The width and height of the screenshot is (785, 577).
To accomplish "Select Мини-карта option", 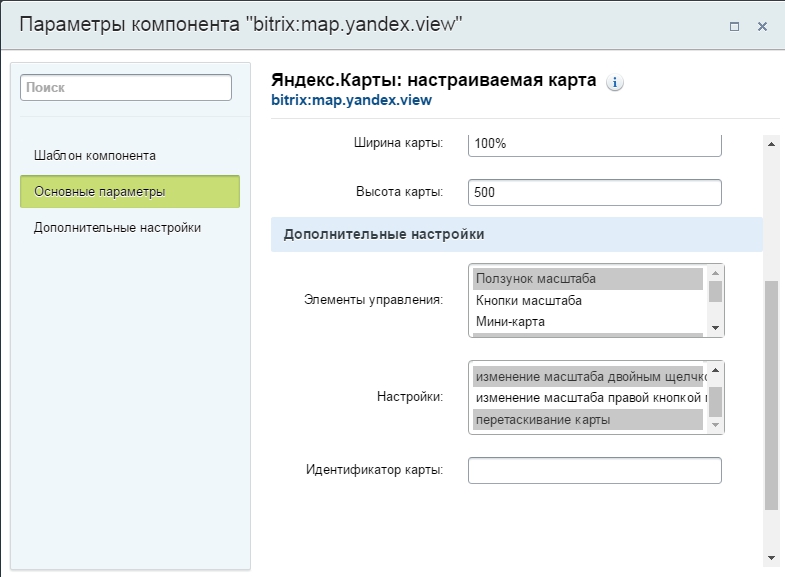I will (588, 322).
